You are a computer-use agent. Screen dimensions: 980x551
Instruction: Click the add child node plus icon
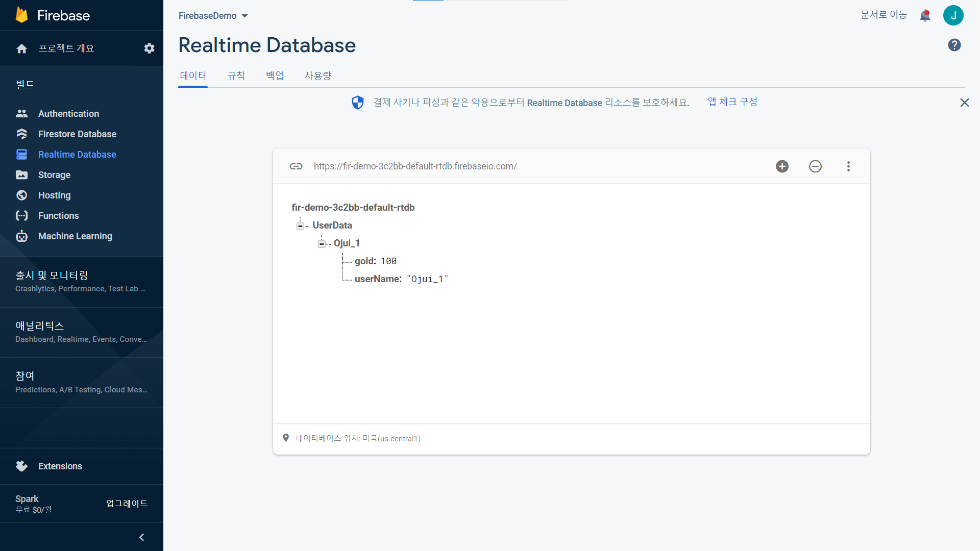click(782, 166)
